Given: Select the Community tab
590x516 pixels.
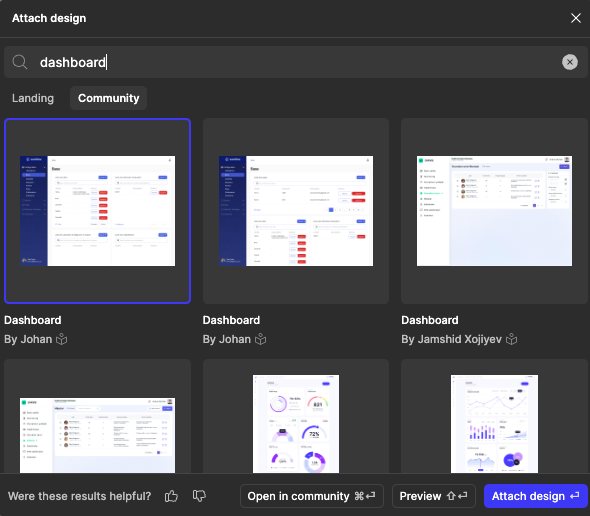Looking at the screenshot, I should click(108, 98).
